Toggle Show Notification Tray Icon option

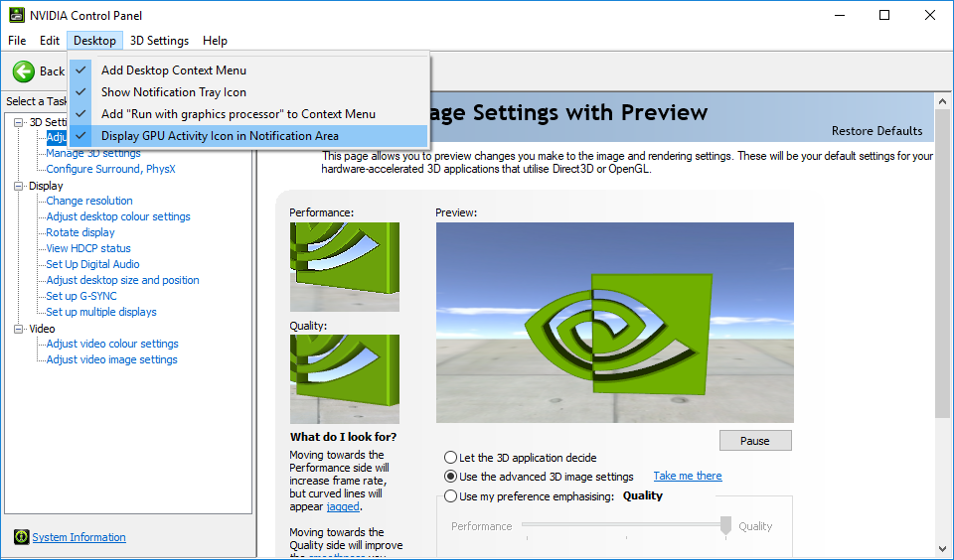tap(249, 92)
